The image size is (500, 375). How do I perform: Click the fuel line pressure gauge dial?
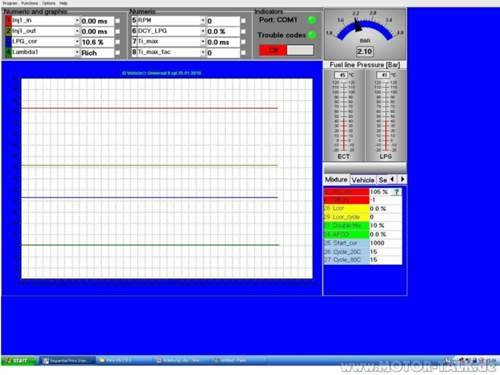[365, 33]
